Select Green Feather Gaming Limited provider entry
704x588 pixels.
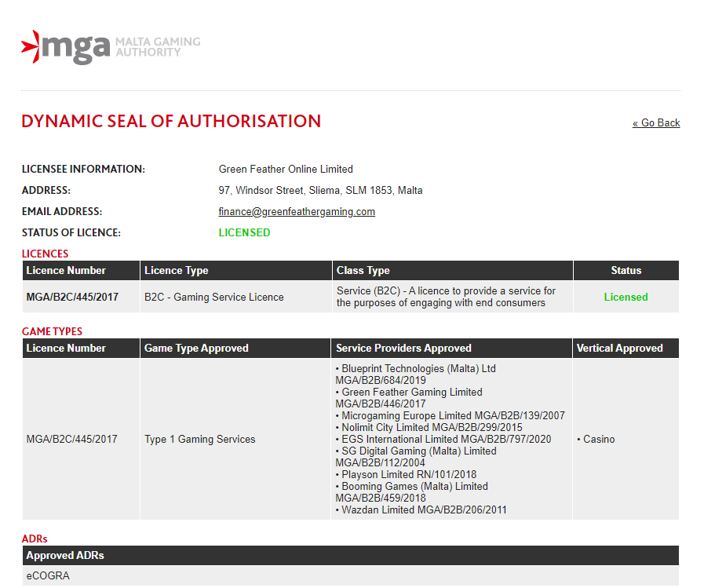[x=409, y=398]
